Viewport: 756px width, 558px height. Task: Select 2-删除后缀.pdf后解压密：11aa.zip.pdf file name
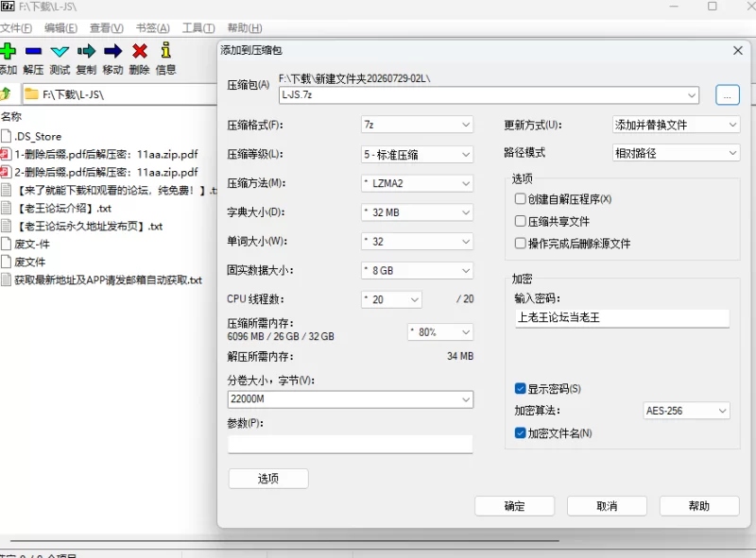[106, 172]
